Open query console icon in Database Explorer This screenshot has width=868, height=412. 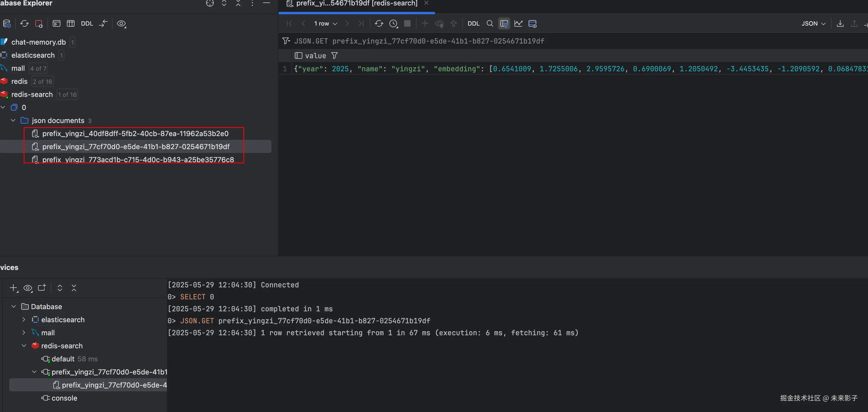[x=57, y=24]
